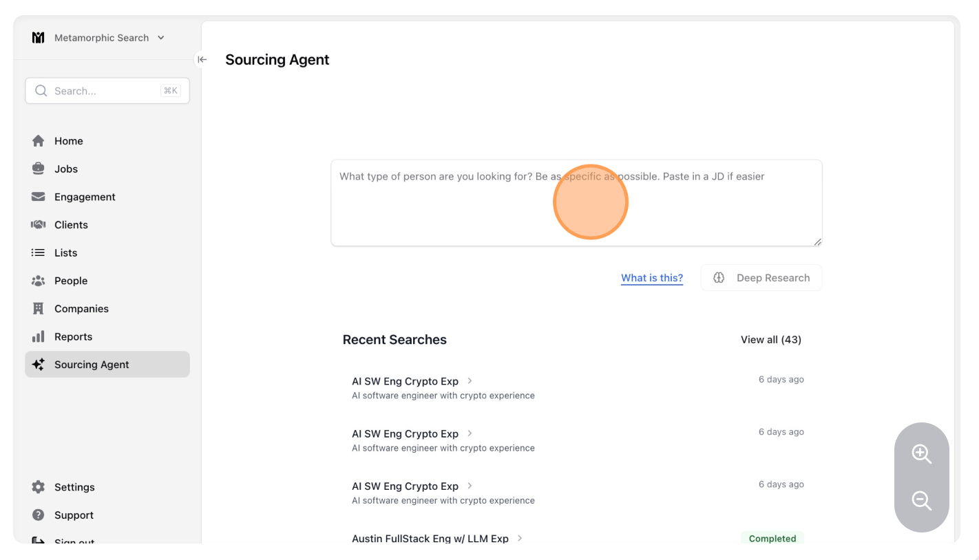979x560 pixels.
Task: Click the sidebar Search field
Action: click(107, 91)
